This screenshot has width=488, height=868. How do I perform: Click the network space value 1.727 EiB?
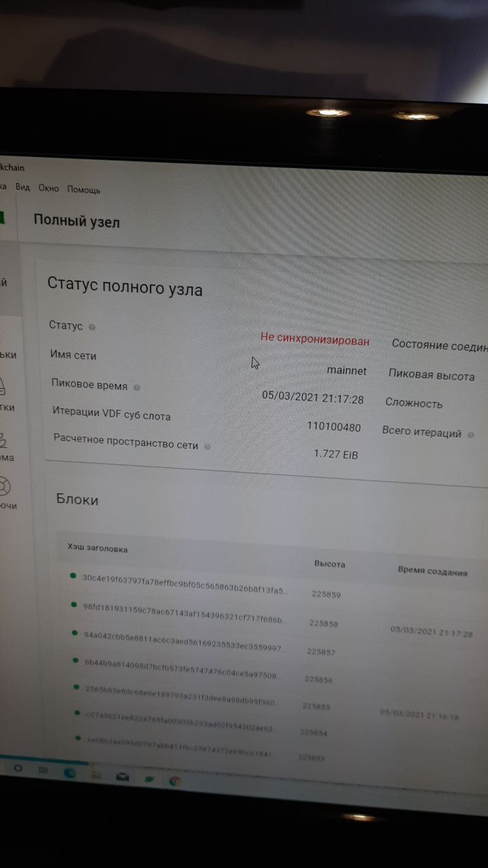(x=335, y=454)
